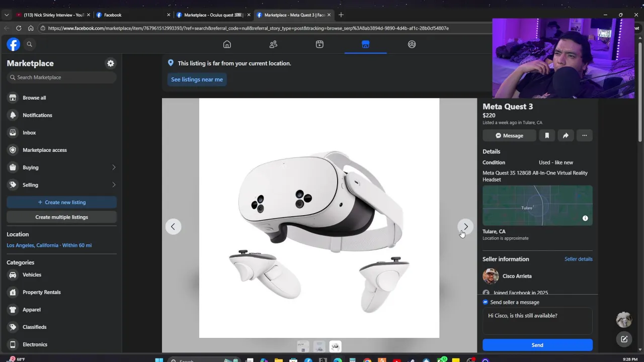Open Marketplace settings gear icon
Viewport: 644px width, 362px height.
111,63
